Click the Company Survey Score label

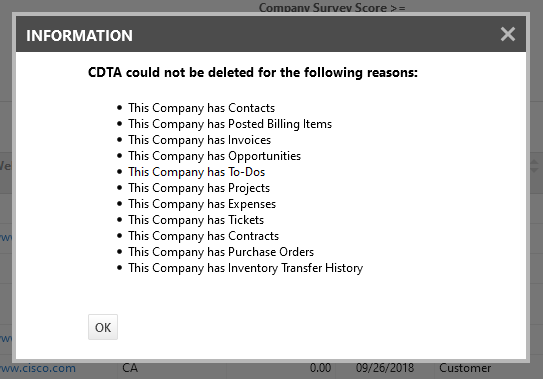click(x=332, y=8)
